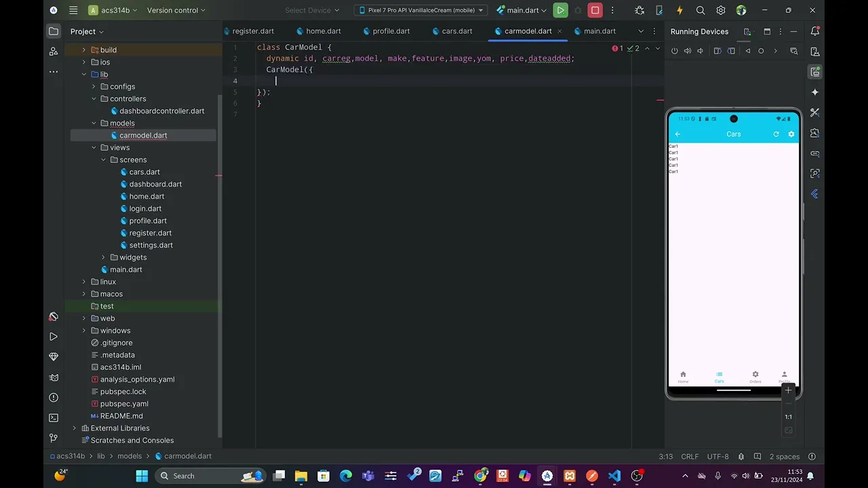This screenshot has height=488, width=868.
Task: Tap the Home tab in phone bottom navigation
Action: pos(683,377)
